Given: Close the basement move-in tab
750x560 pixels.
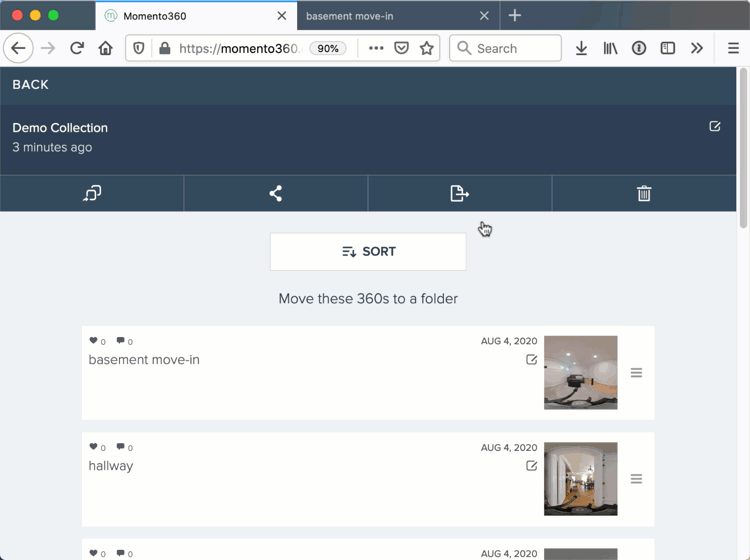Looking at the screenshot, I should point(484,16).
